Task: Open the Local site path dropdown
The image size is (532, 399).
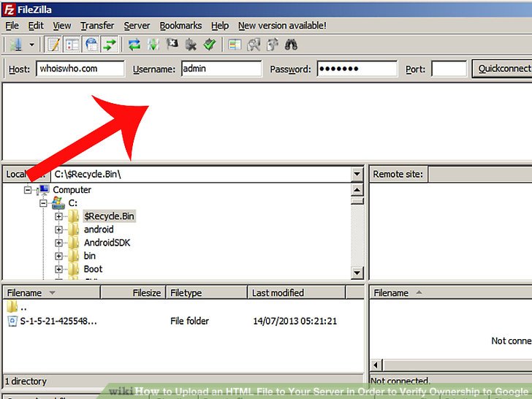Action: [x=357, y=175]
